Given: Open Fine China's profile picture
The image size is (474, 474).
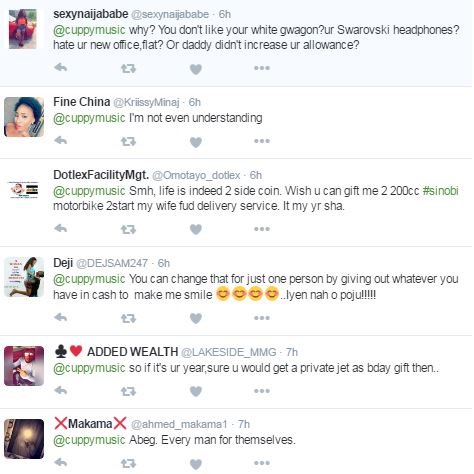Looking at the screenshot, I should click(24, 117).
